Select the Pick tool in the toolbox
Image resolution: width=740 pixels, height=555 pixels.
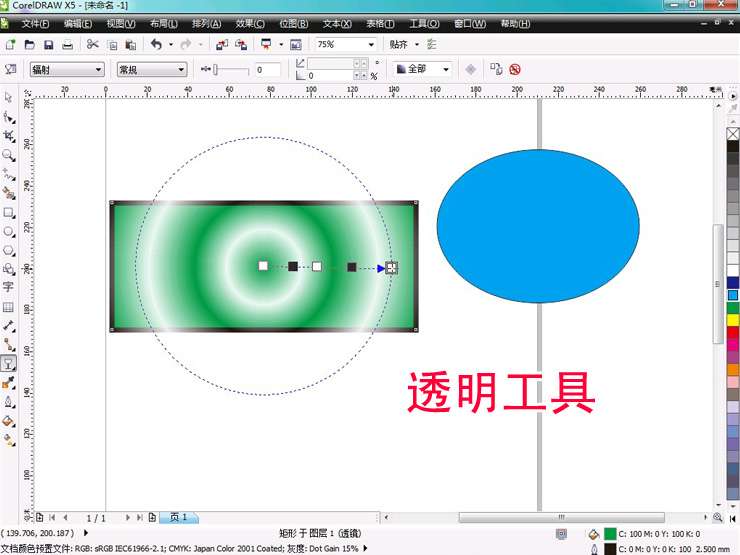tap(9, 98)
